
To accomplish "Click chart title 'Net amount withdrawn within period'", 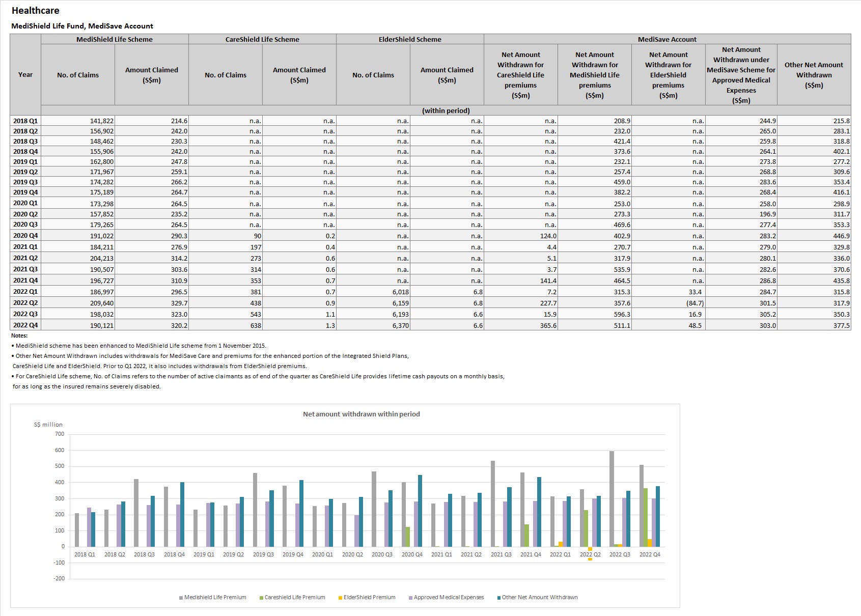I will point(362,414).
